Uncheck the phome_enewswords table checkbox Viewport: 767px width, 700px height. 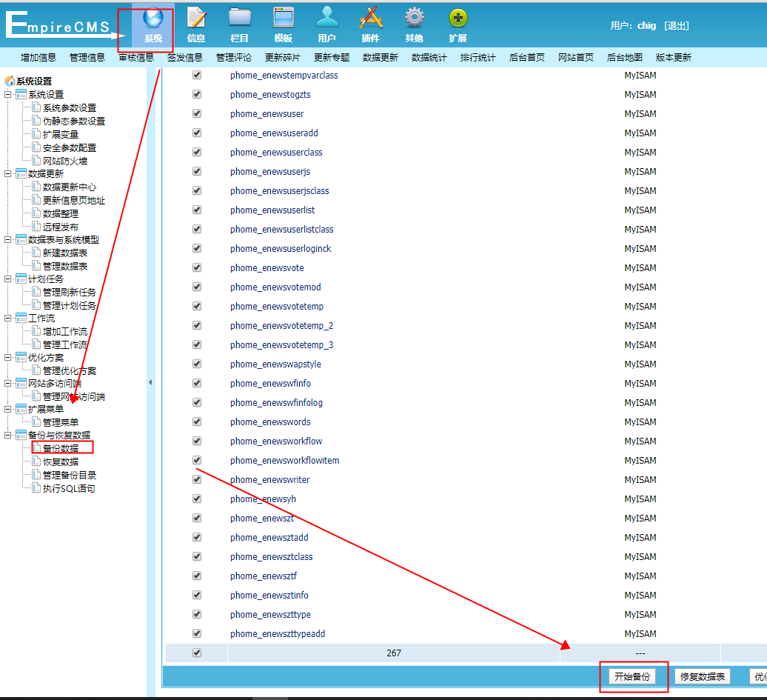[x=197, y=421]
